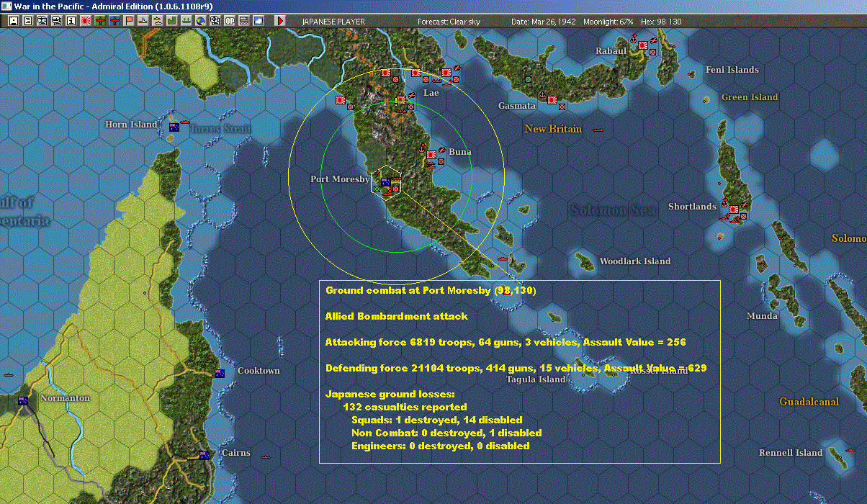Click the anchor icon at Shortlands
867x504 pixels.
pyautogui.click(x=725, y=204)
